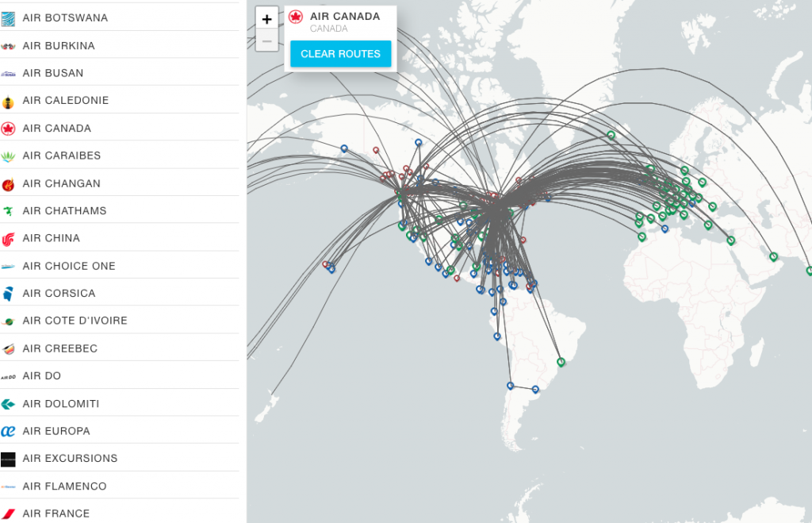Select AIR COTE D'IVOIRE airline name
The image size is (812, 523).
pos(75,321)
